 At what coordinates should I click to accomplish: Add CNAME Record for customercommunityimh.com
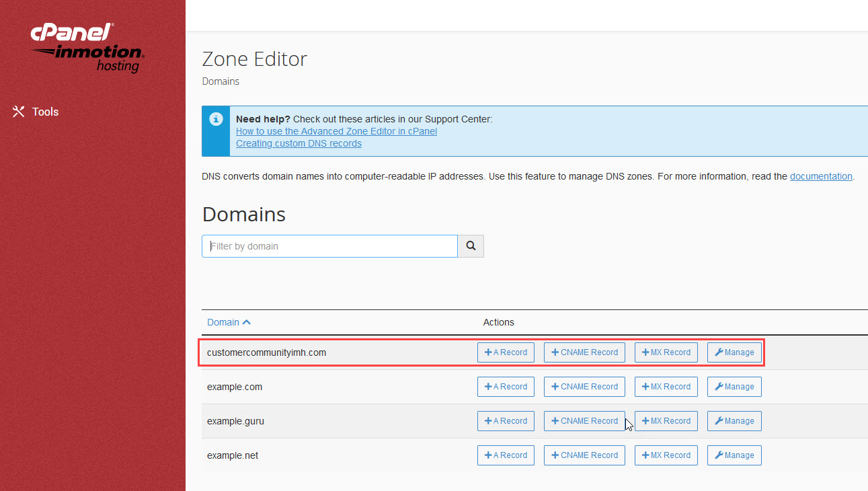[x=584, y=352]
